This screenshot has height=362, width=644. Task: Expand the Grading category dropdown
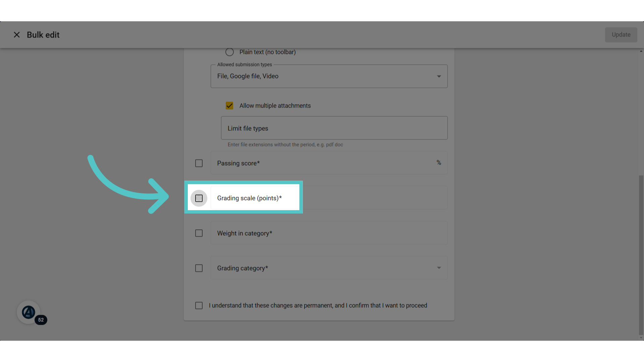click(x=329, y=268)
